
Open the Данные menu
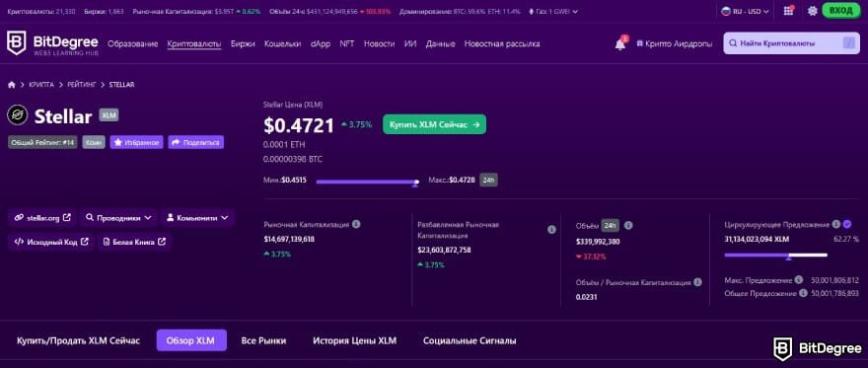(x=441, y=43)
